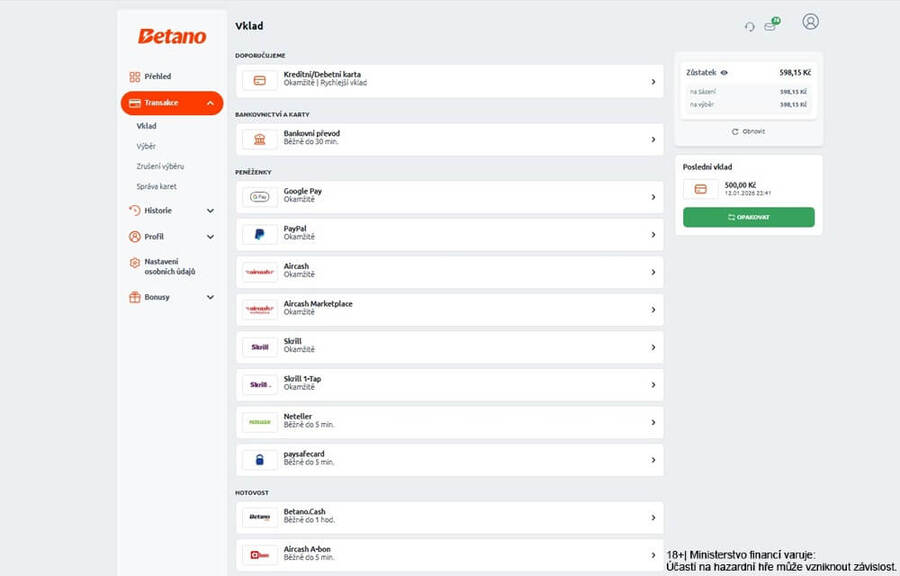900x576 pixels.
Task: Click the paysafecard lock icon
Action: click(260, 459)
